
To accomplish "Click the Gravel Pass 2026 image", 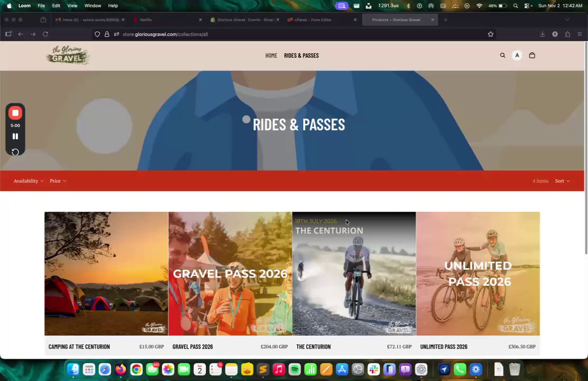I will tap(230, 274).
